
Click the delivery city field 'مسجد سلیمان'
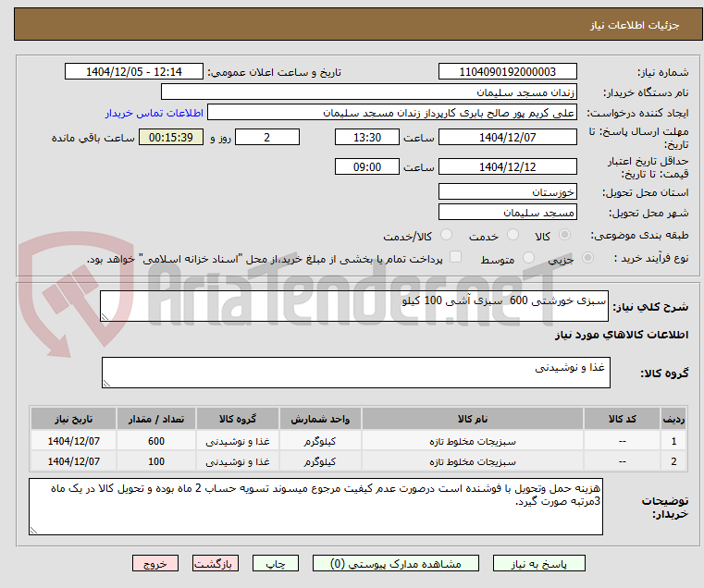coord(507,213)
